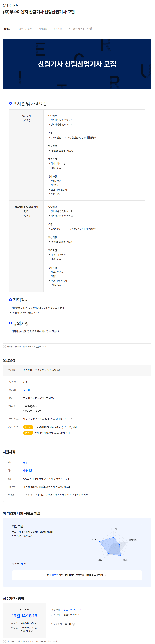
Task: Click the 정규직 employment type link
Action: tap(26, 390)
